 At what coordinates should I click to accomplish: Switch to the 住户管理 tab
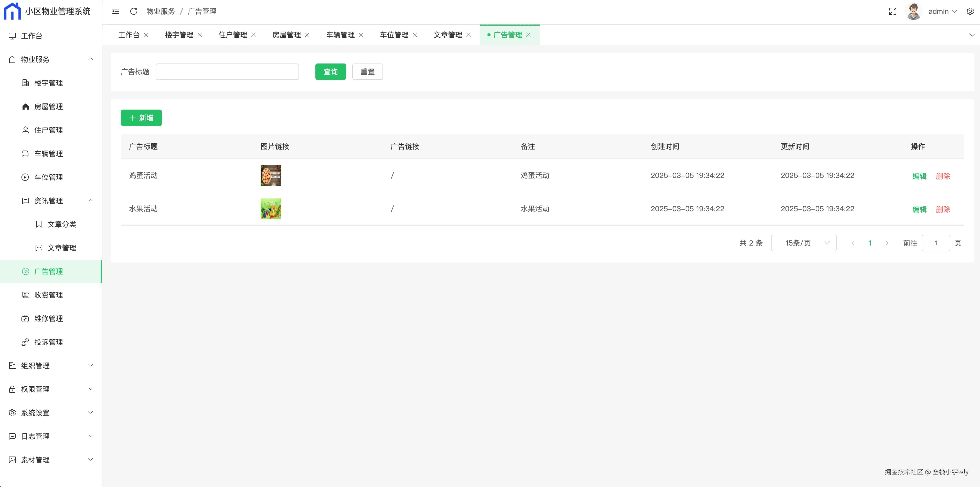(x=232, y=35)
